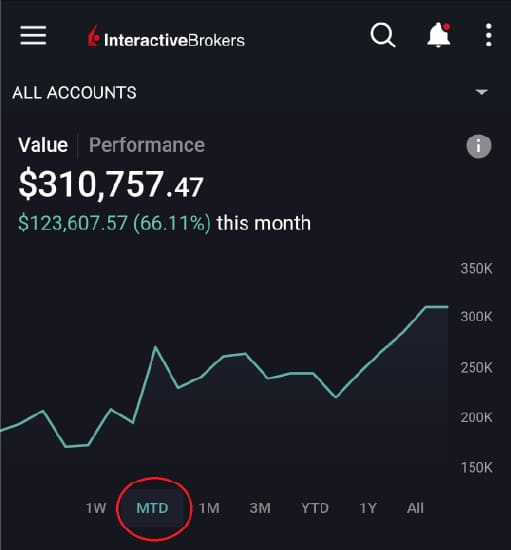
Task: Expand the ALL ACCOUNTS dropdown arrow
Action: pyautogui.click(x=482, y=92)
